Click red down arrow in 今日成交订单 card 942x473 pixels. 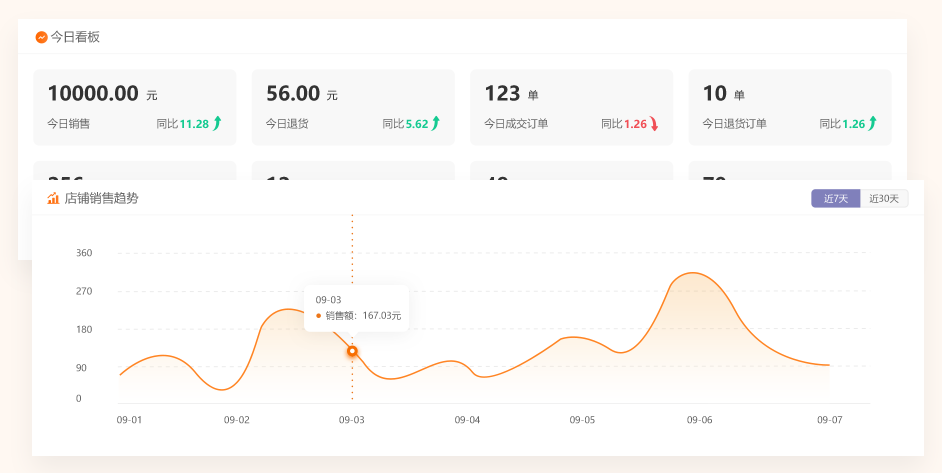pos(654,124)
